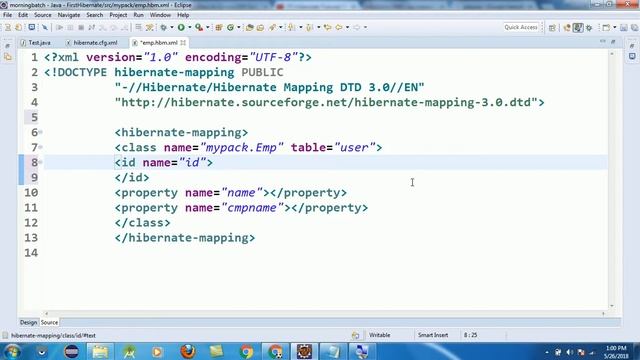This screenshot has height=360, width=640.
Task: Open Windows Explorer folder from the taskbar
Action: (x=100, y=351)
